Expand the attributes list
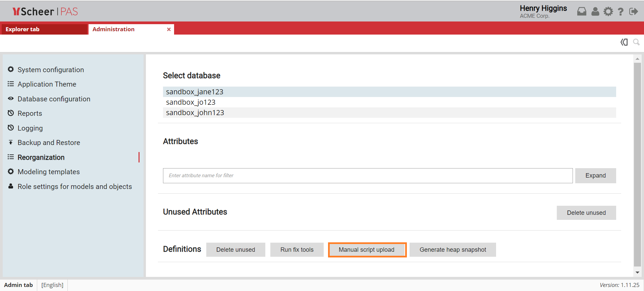Viewport: 644px width, 291px height. [x=595, y=176]
